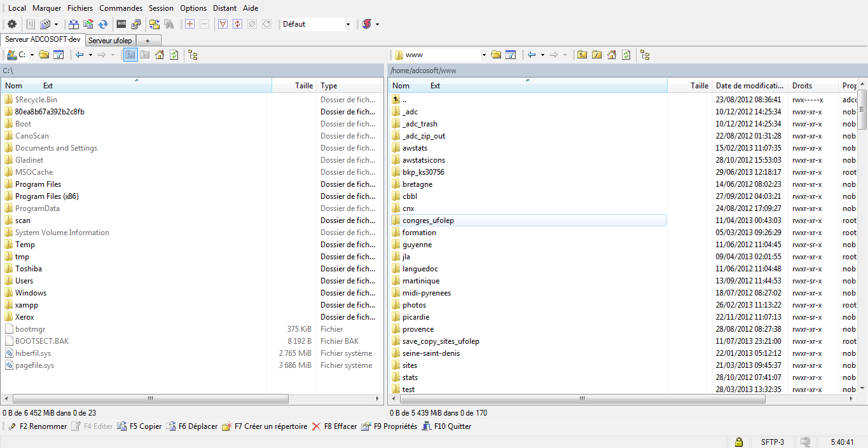Click the padlock icon in status bar

pos(739,442)
